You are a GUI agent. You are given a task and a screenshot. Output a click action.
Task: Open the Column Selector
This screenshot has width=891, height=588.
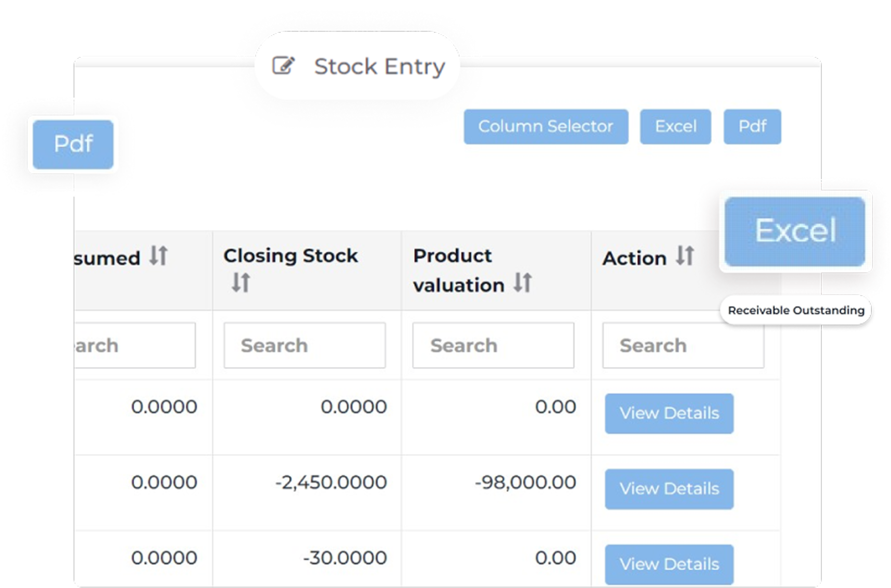point(545,127)
